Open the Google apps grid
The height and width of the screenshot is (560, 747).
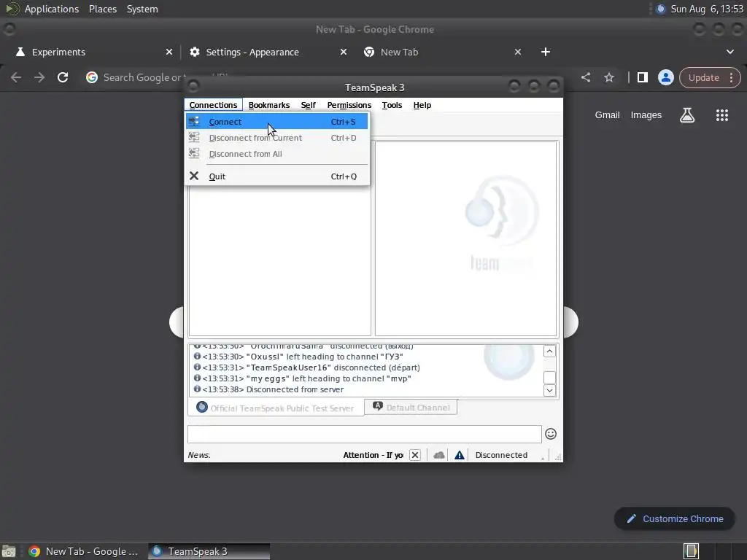click(721, 115)
